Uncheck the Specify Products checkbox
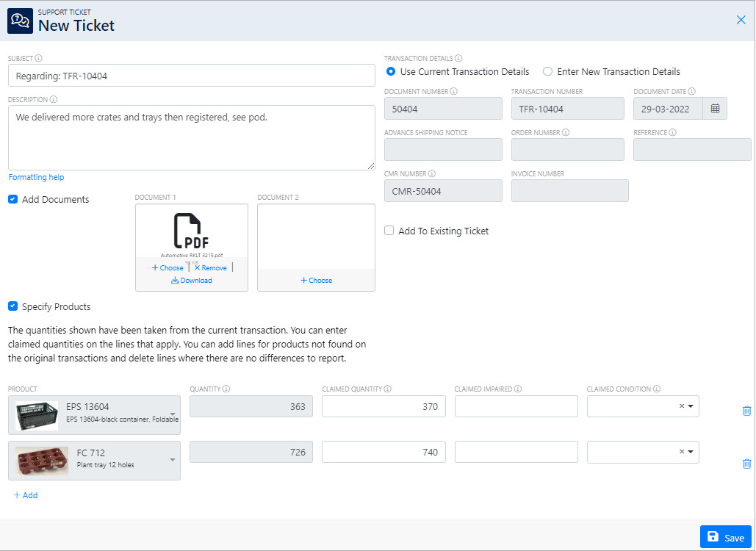The image size is (756, 551). coord(13,306)
